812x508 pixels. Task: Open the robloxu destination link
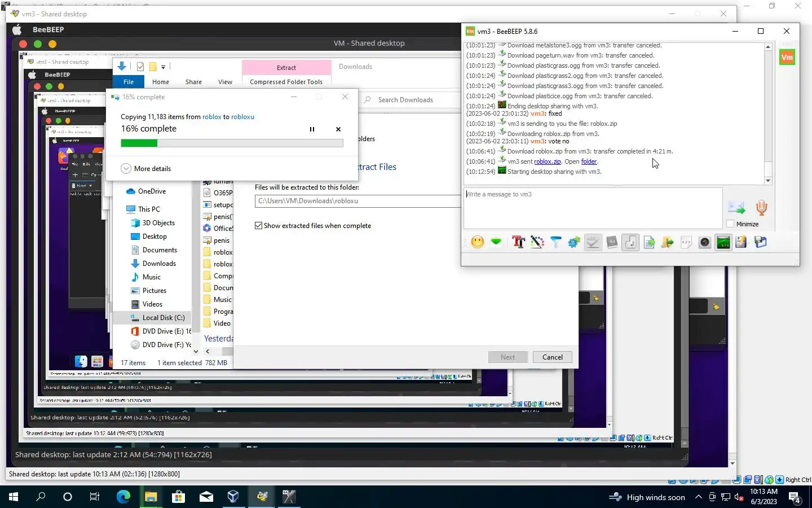click(242, 117)
